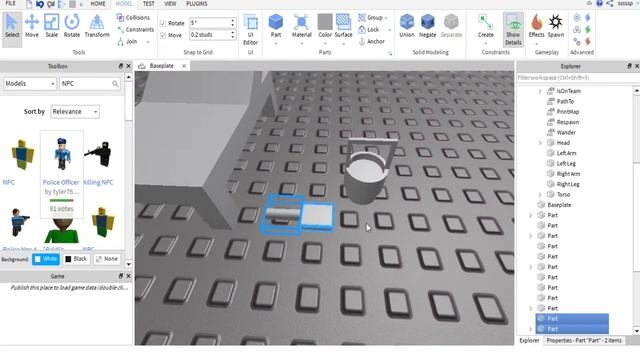Anchor the selected parts
The width and height of the screenshot is (640, 360).
pyautogui.click(x=372, y=42)
